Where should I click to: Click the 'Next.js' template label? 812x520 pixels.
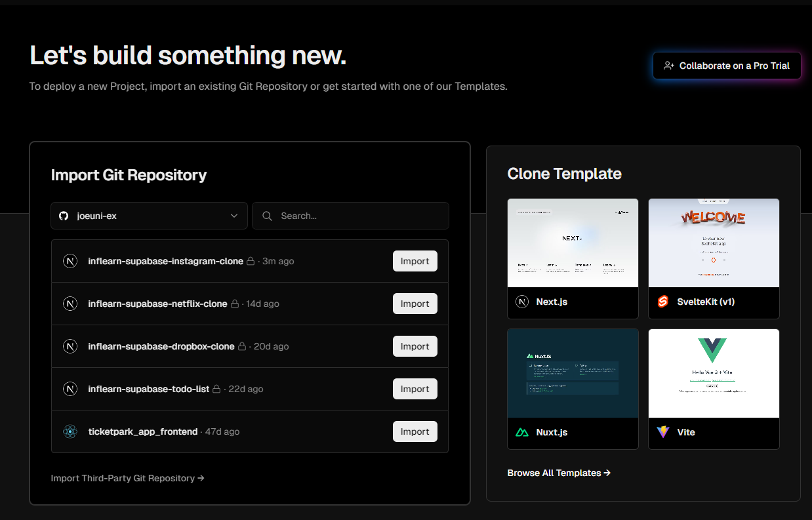(552, 302)
